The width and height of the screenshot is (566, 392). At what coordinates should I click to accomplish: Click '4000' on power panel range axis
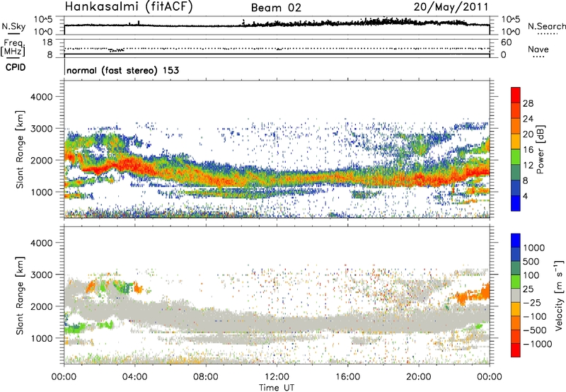click(42, 97)
